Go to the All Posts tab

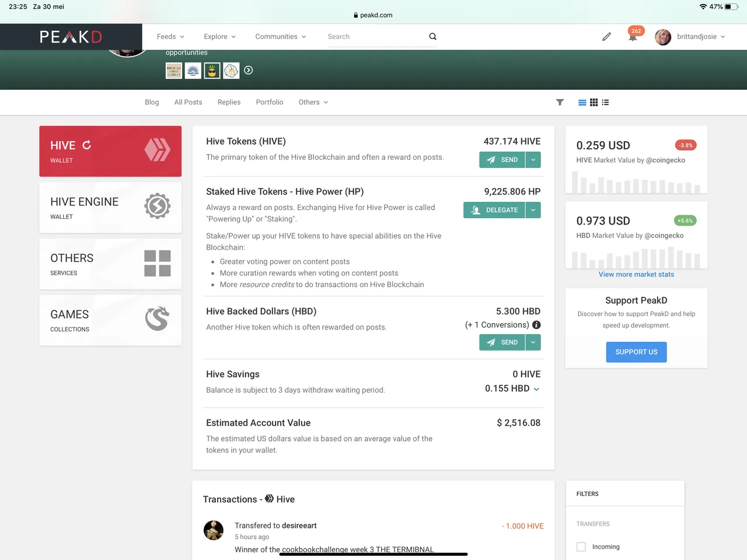tap(188, 102)
